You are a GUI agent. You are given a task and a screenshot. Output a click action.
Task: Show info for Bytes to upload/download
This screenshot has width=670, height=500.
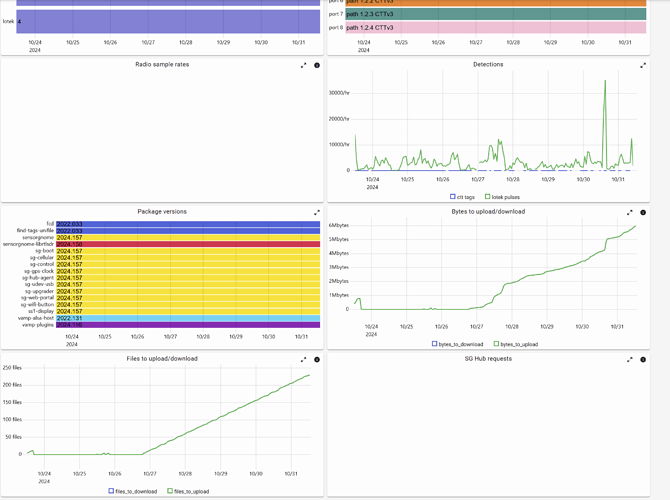pos(644,212)
